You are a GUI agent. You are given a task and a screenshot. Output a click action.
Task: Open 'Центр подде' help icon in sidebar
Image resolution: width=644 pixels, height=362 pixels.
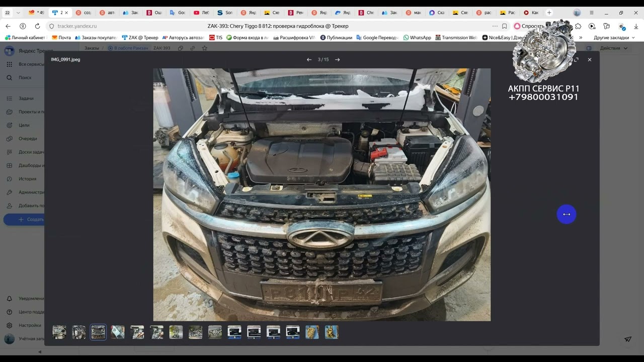click(x=9, y=312)
